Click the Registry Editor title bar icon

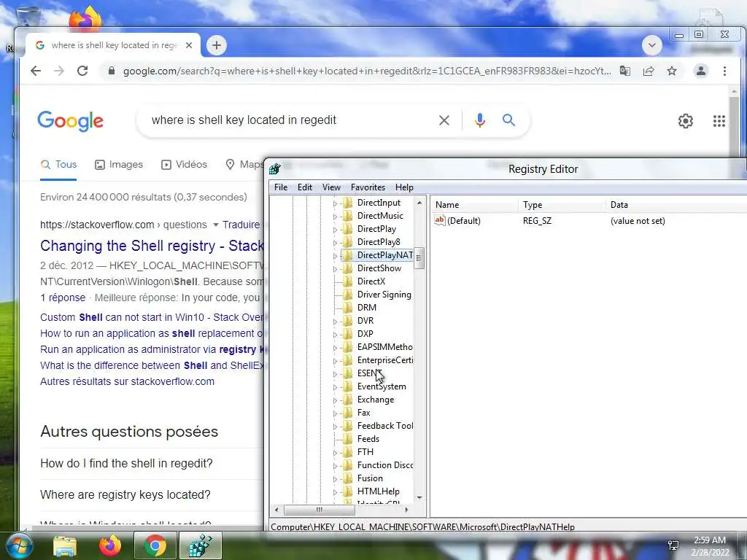coord(275,168)
